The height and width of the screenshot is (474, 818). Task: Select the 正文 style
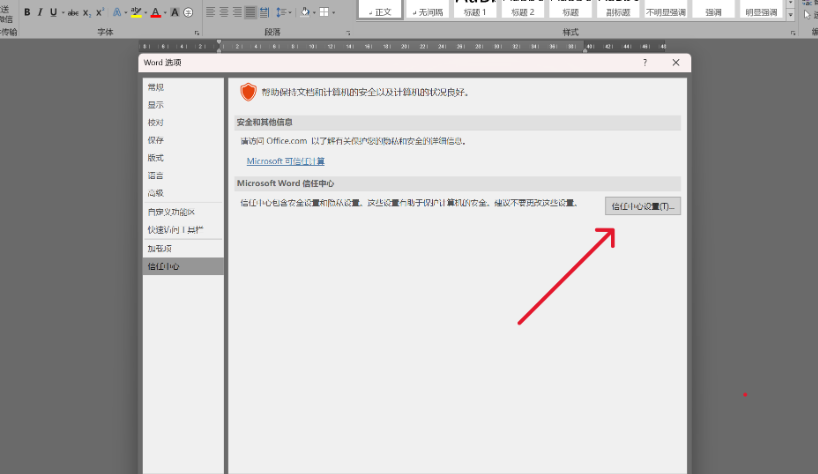tap(380, 9)
